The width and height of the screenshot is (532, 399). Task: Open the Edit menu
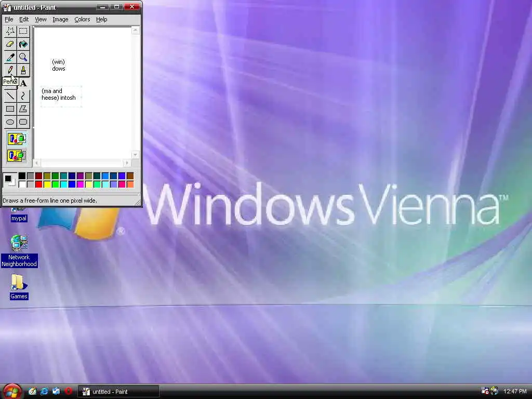(24, 19)
